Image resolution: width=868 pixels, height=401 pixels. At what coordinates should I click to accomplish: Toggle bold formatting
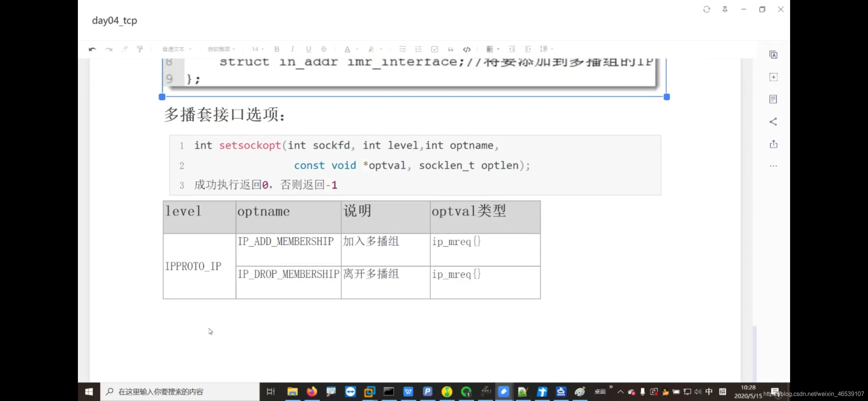click(277, 49)
